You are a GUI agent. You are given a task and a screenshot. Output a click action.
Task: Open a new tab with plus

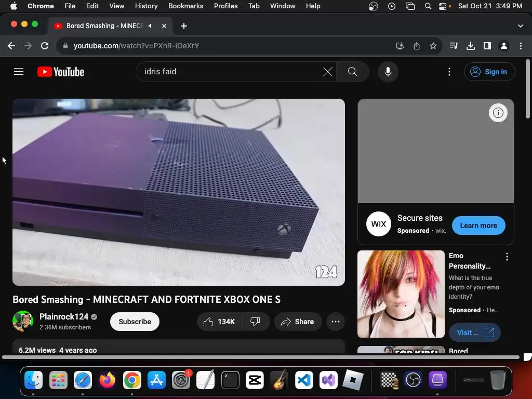[183, 26]
